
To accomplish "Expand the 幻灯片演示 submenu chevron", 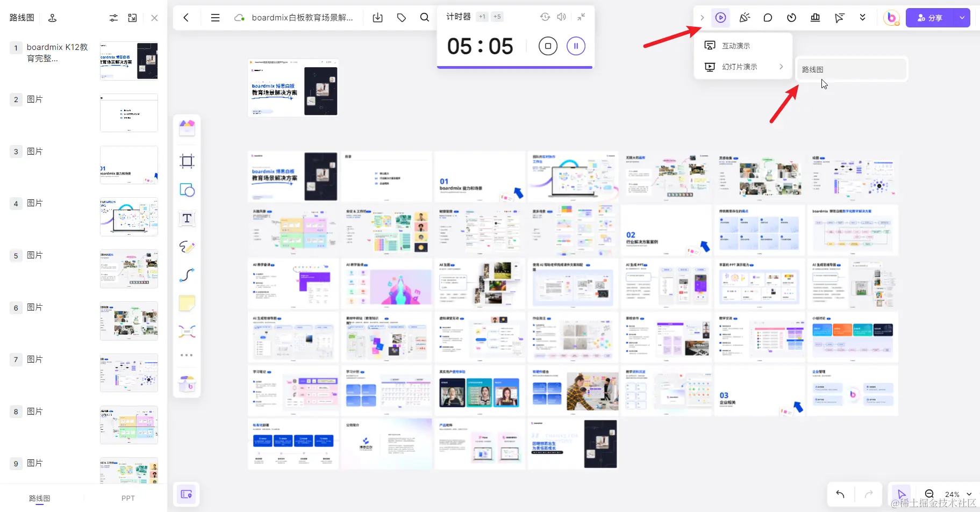I will 781,67.
